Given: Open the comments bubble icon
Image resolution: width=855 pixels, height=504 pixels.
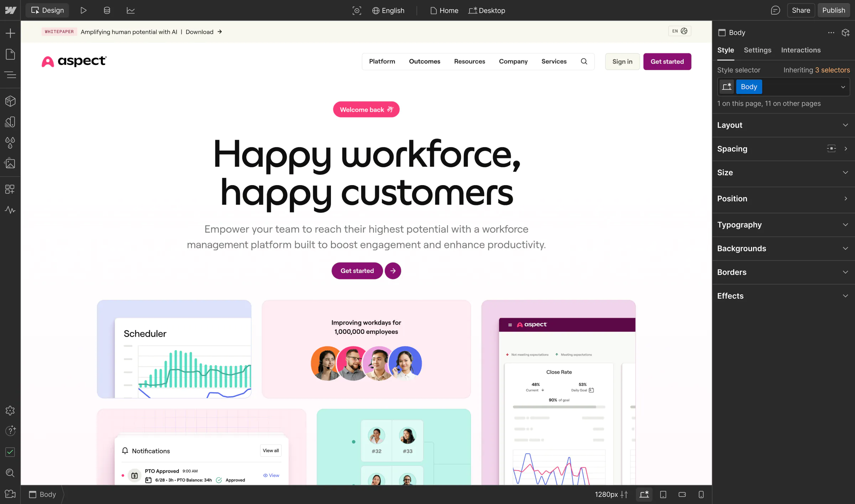Looking at the screenshot, I should (x=775, y=10).
